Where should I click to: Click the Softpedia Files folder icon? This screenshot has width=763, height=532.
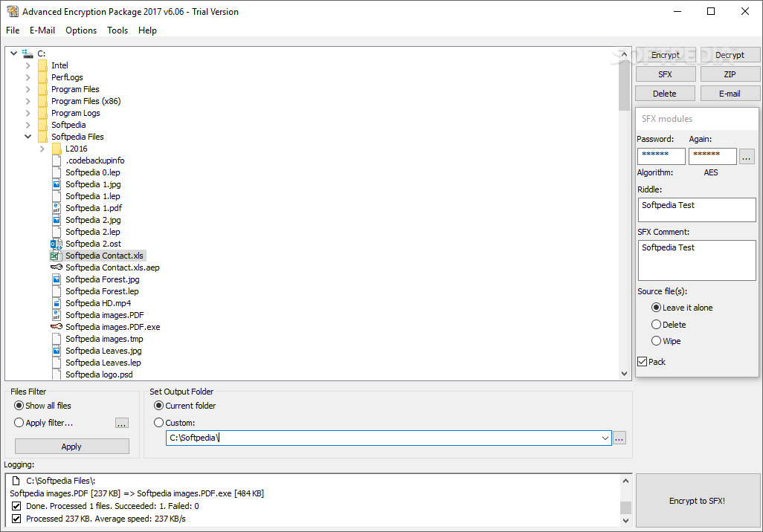tap(43, 137)
